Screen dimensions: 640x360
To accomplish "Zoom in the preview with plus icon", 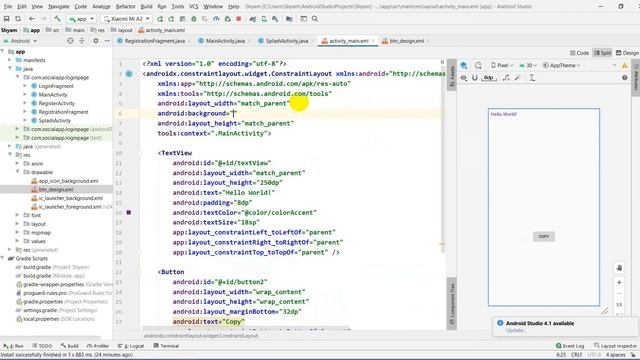I will pos(619,282).
